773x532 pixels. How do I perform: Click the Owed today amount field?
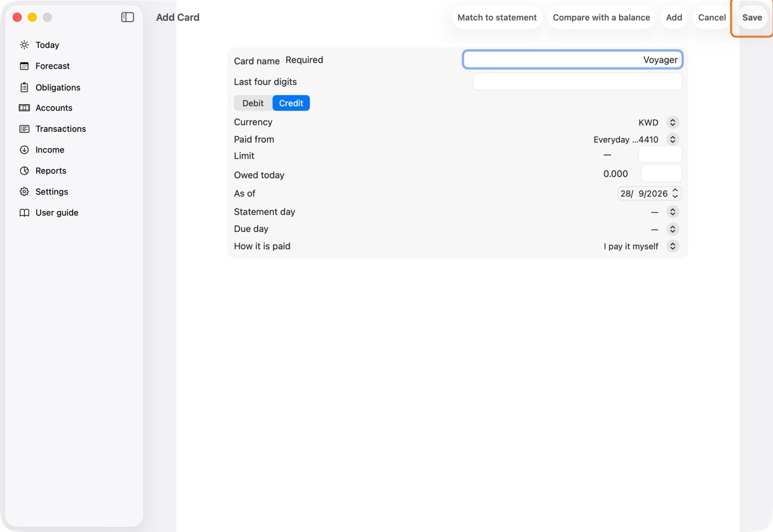[661, 174]
